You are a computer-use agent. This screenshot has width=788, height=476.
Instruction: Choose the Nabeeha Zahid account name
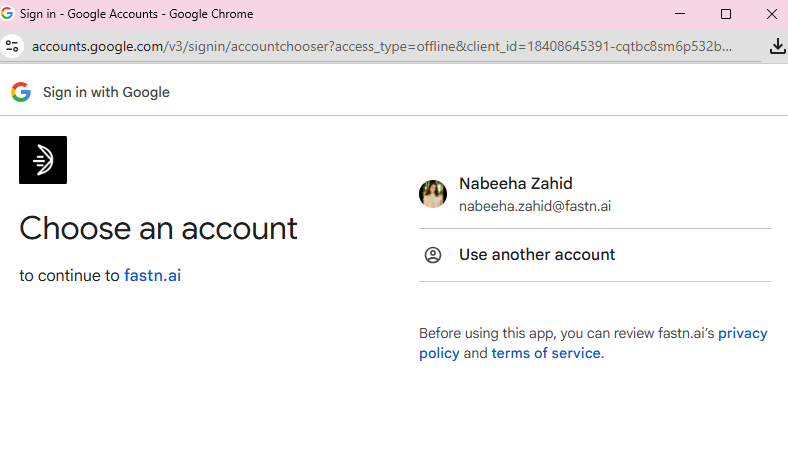[515, 184]
